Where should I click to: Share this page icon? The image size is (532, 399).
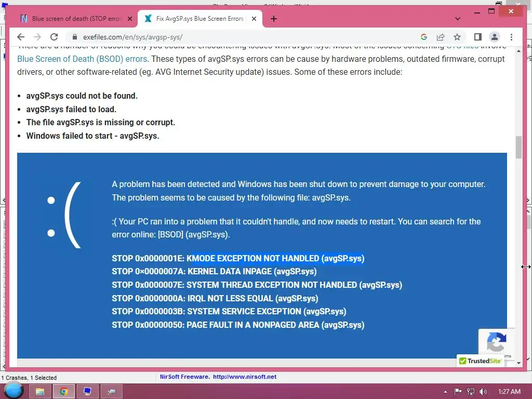coord(441,37)
